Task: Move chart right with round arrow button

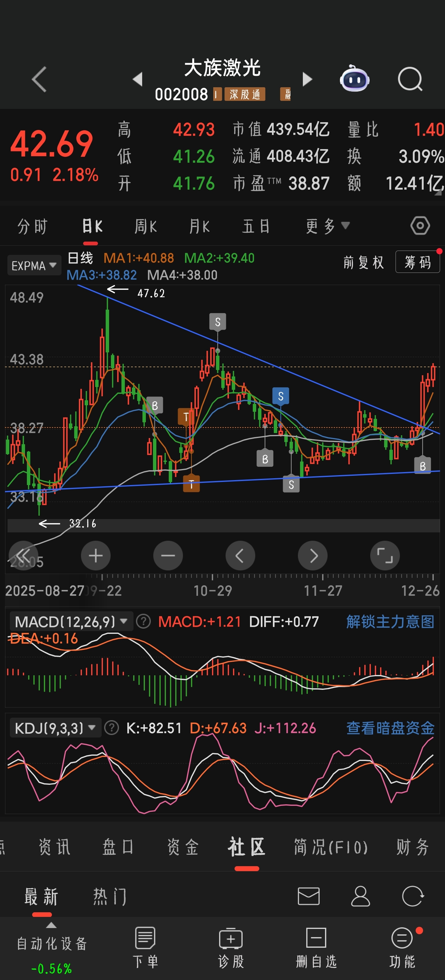Action: 313,556
